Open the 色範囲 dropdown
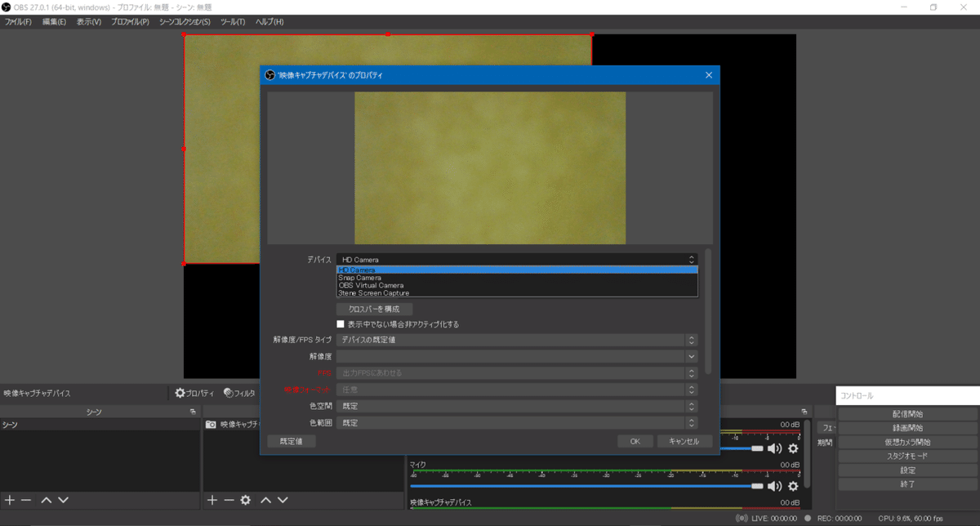Image resolution: width=980 pixels, height=526 pixels. coord(517,423)
